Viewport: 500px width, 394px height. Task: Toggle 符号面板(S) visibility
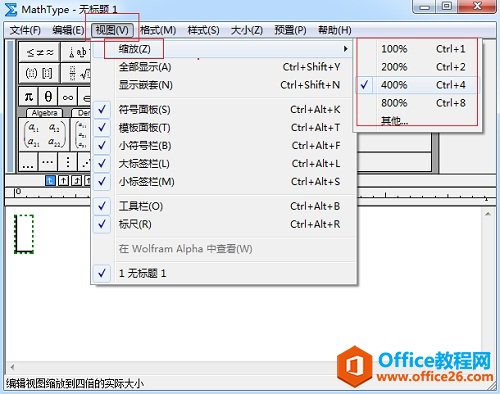pos(223,110)
